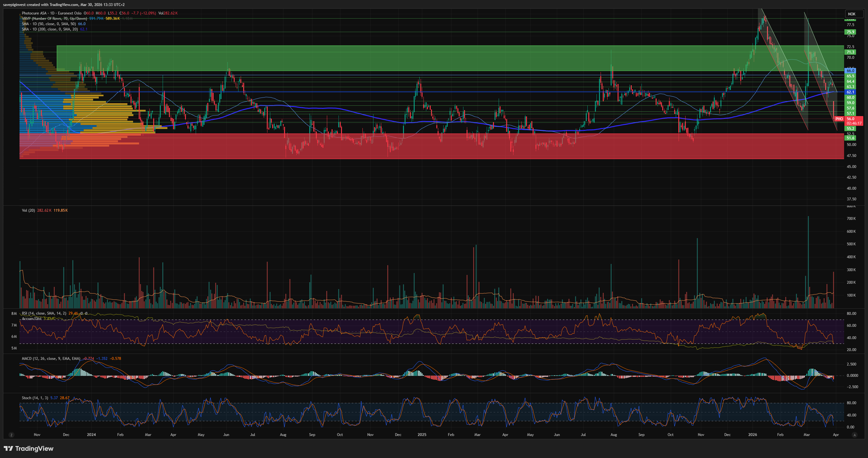The width and height of the screenshot is (868, 458).
Task: Open the Vol (20) indicator legend
Action: (28, 210)
